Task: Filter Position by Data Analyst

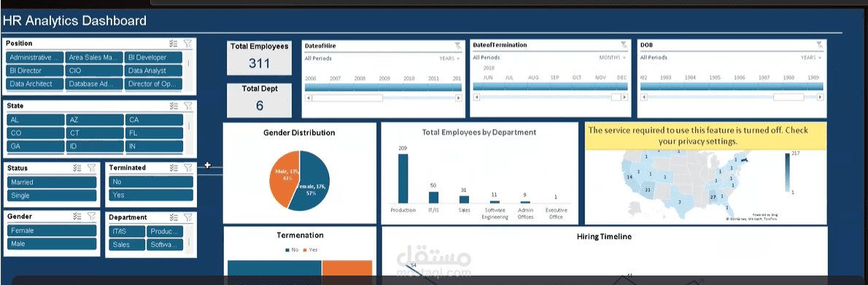Action: pos(154,71)
